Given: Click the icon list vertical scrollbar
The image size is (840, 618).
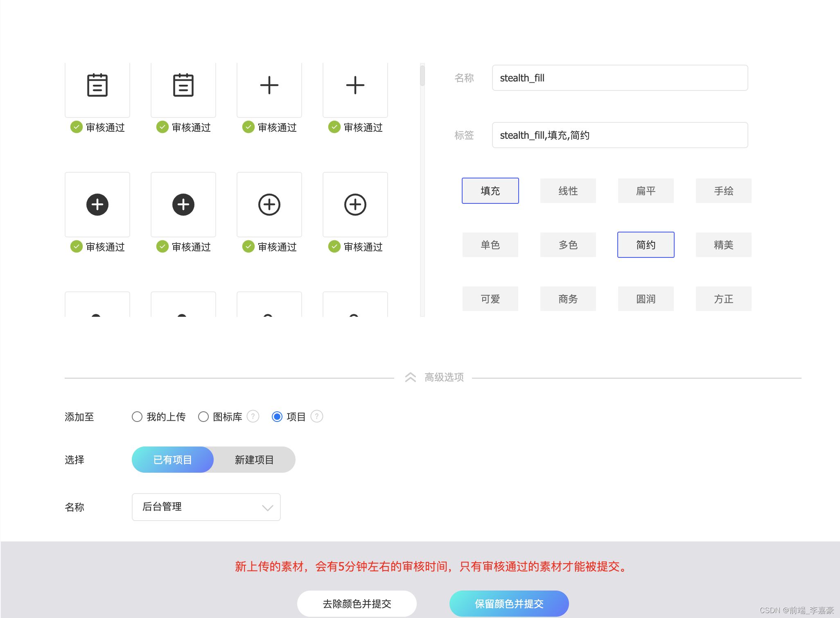Looking at the screenshot, I should click(x=422, y=190).
